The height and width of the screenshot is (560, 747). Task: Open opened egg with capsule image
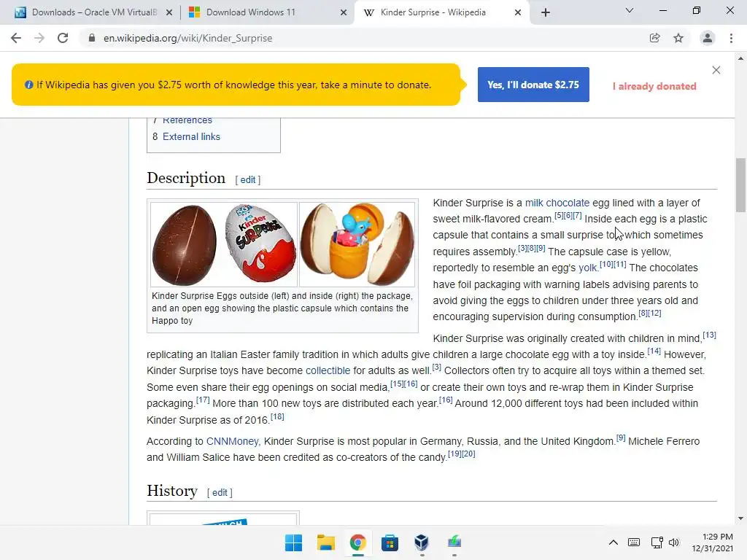pos(357,244)
